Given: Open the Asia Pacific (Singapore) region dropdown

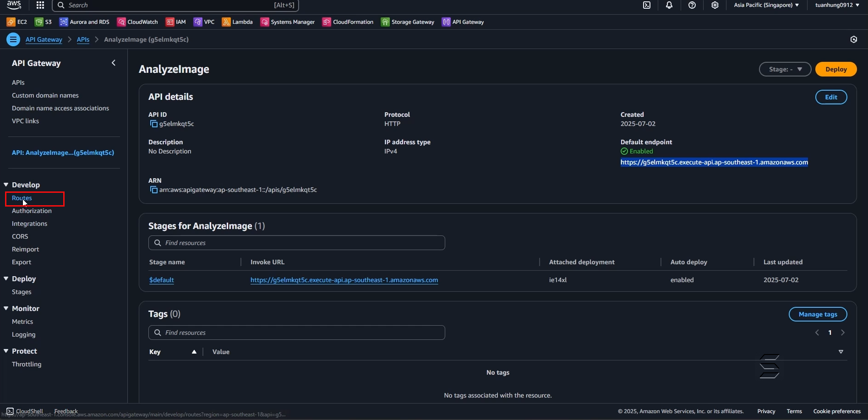Looking at the screenshot, I should 766,5.
